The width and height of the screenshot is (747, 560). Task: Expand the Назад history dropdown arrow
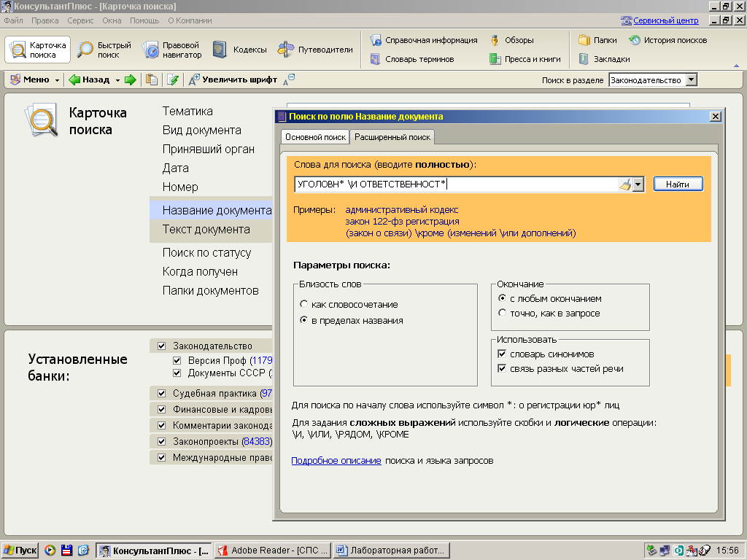click(117, 80)
